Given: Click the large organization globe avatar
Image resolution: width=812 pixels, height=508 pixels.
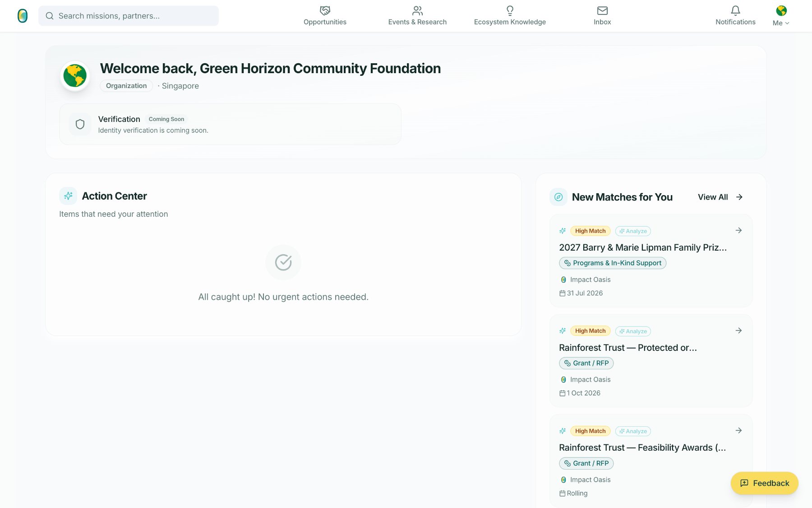Looking at the screenshot, I should point(75,76).
